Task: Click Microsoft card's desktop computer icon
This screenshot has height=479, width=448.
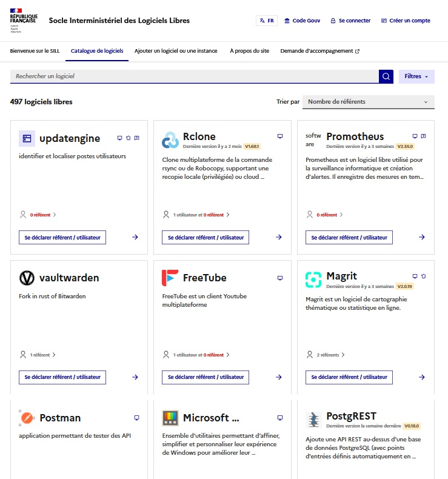Action: pos(280,418)
